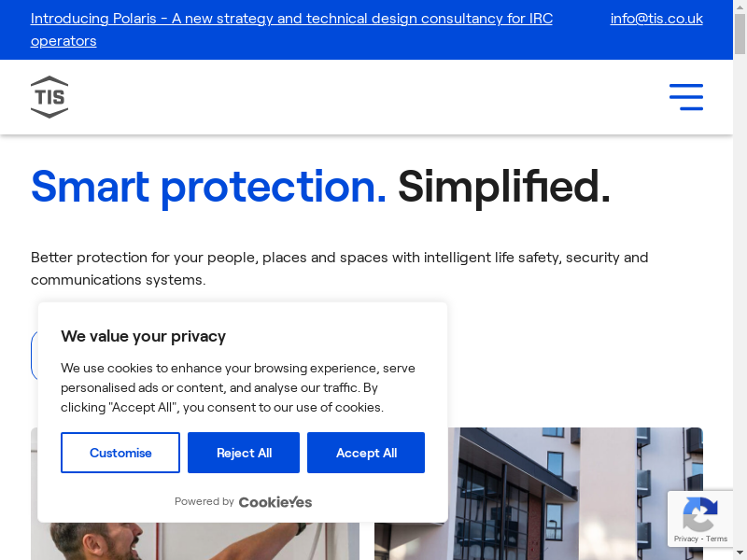Reject all cookies with Reject All
This screenshot has height=560, width=747.
[x=244, y=453]
